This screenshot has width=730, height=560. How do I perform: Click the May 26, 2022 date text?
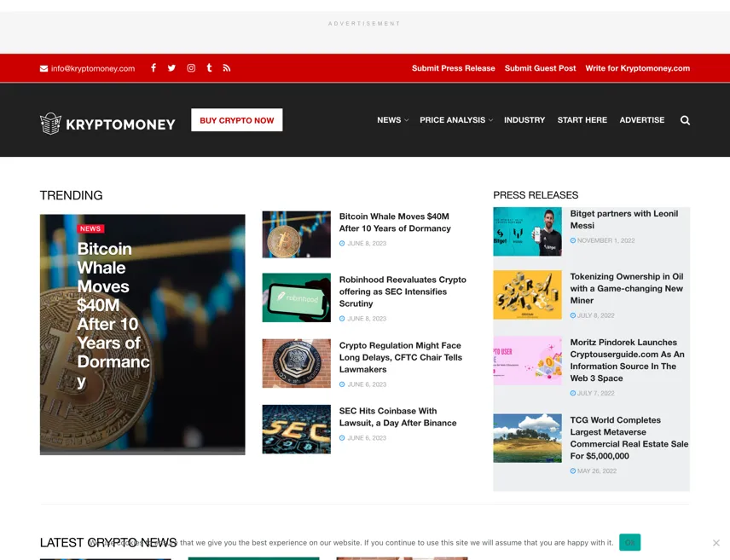tap(597, 471)
